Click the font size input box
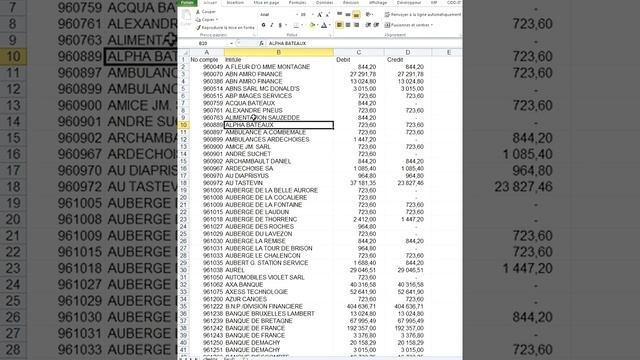The width and height of the screenshot is (640, 360). pyautogui.click(x=304, y=15)
